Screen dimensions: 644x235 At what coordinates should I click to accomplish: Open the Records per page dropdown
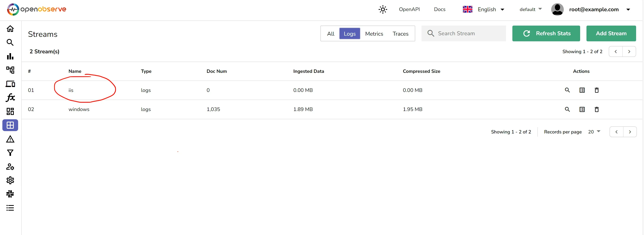click(594, 132)
